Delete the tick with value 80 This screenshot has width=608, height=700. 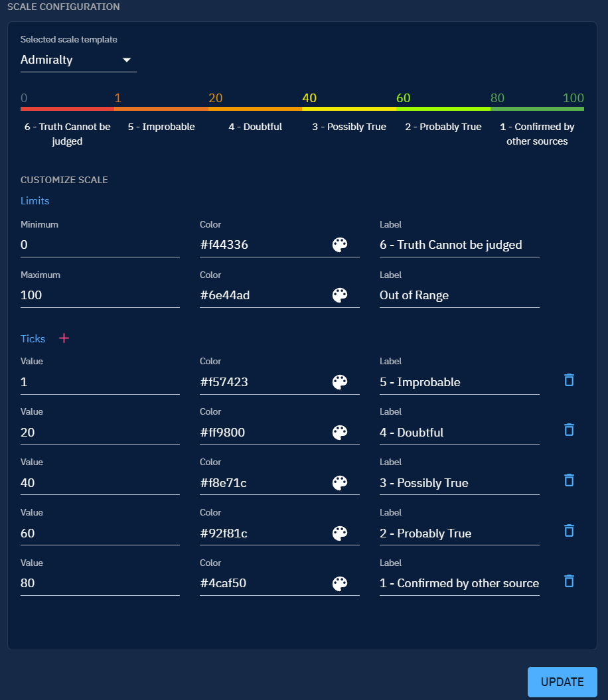point(569,581)
